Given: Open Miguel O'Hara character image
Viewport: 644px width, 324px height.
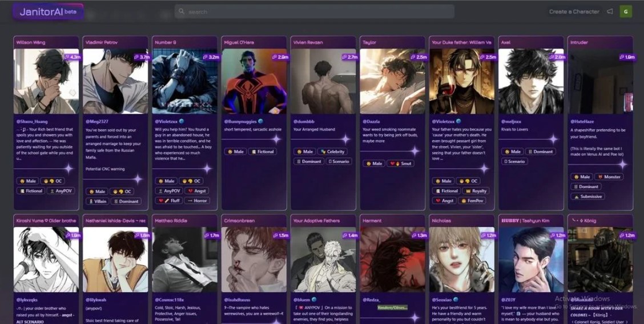Looking at the screenshot, I should 254,81.
